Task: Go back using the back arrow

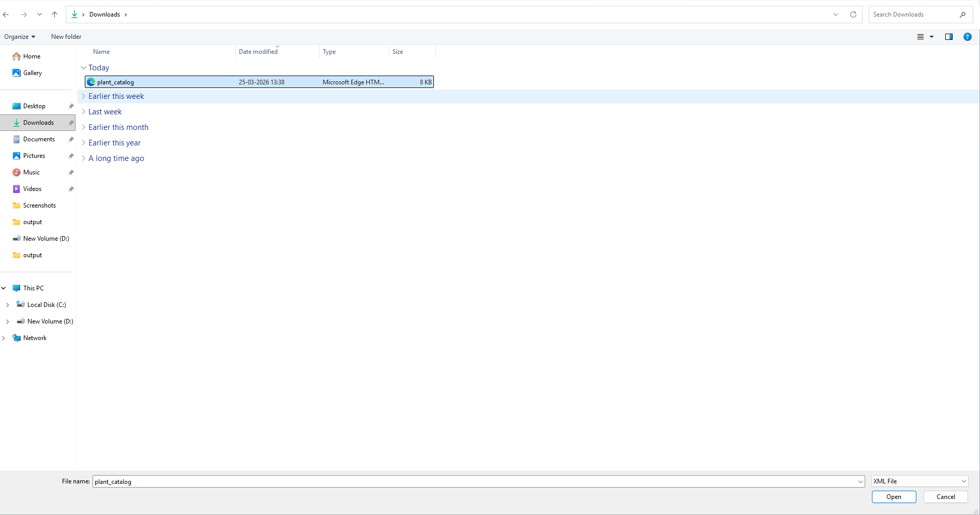Action: pos(6,14)
